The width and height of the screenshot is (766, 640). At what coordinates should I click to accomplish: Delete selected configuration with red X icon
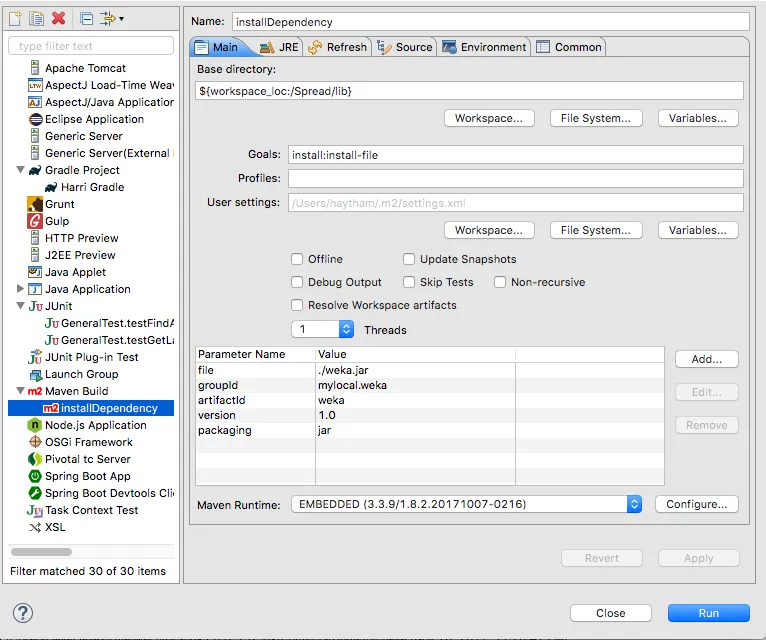click(59, 19)
